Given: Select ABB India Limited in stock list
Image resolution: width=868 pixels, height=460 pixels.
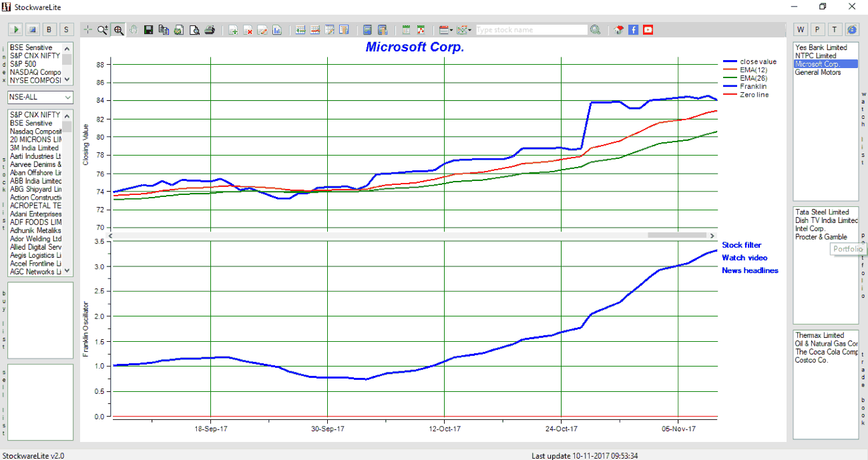Looking at the screenshot, I should pyautogui.click(x=35, y=181).
